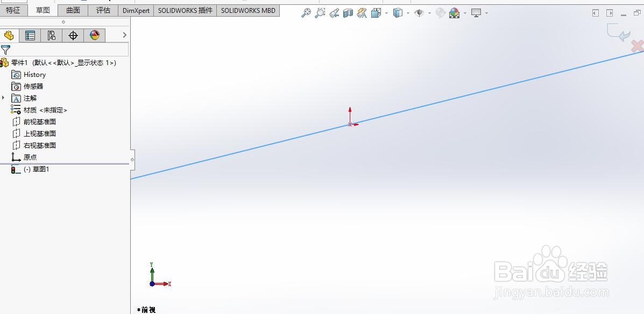Select the (-) 草图1 sketch item

click(x=36, y=169)
